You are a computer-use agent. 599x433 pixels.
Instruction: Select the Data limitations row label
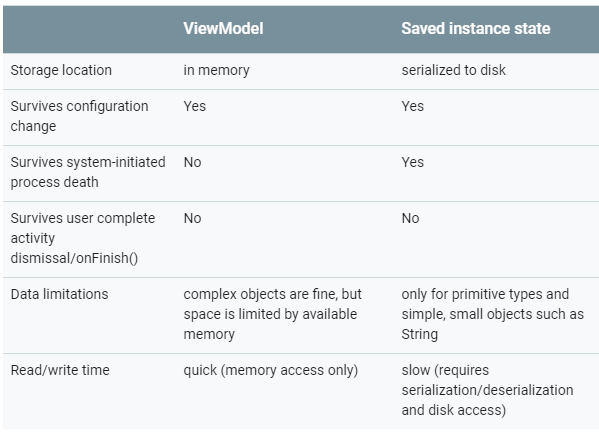[60, 294]
